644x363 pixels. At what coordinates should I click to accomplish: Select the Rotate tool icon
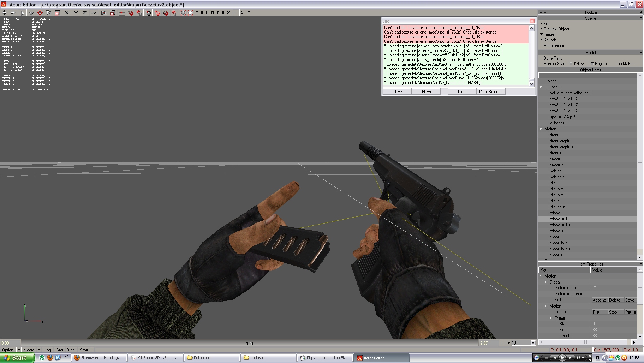49,13
